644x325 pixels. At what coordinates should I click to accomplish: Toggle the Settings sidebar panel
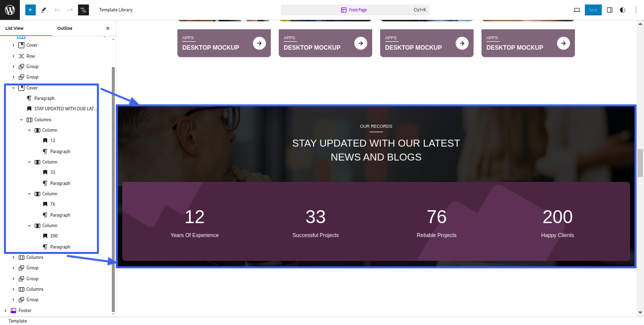[610, 10]
